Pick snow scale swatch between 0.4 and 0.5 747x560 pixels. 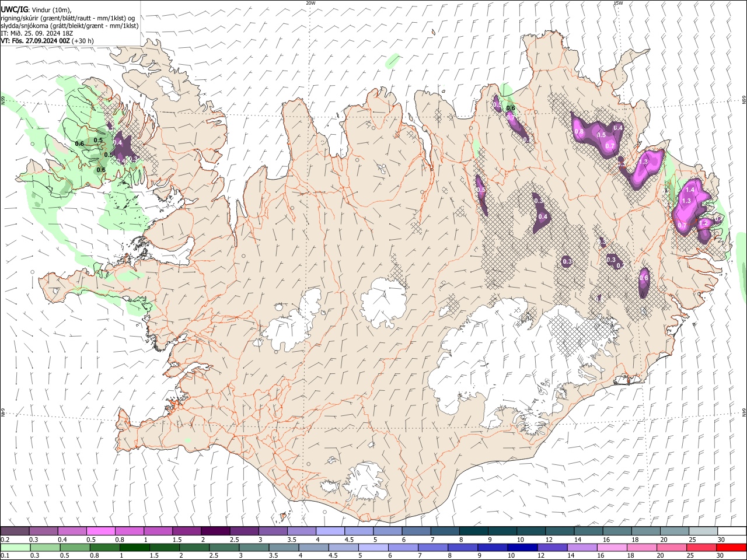(x=72, y=531)
